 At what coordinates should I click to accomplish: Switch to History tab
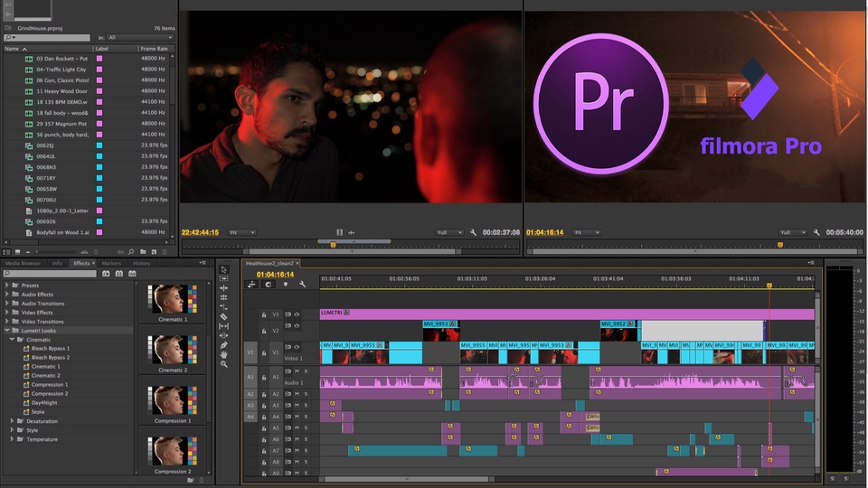pyautogui.click(x=142, y=263)
